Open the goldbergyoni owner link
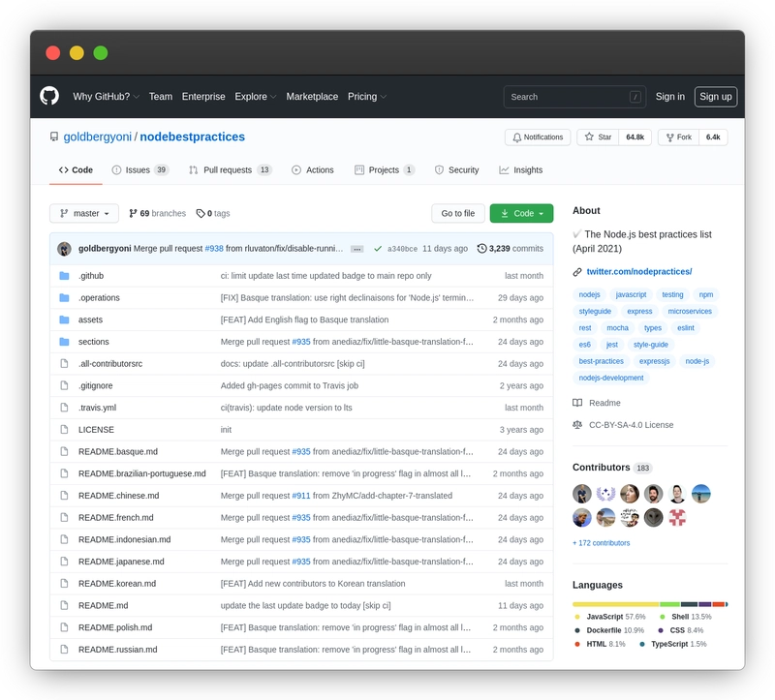 pos(98,137)
